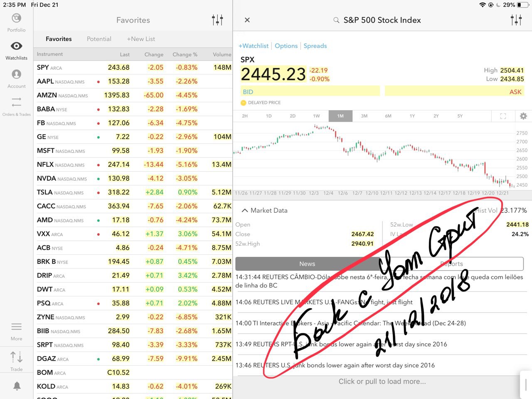
Task: Open the BRK B NYSE row
Action: coord(133,261)
